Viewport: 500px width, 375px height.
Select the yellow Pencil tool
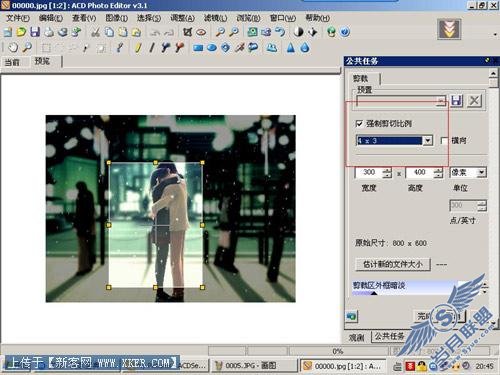pos(138,48)
